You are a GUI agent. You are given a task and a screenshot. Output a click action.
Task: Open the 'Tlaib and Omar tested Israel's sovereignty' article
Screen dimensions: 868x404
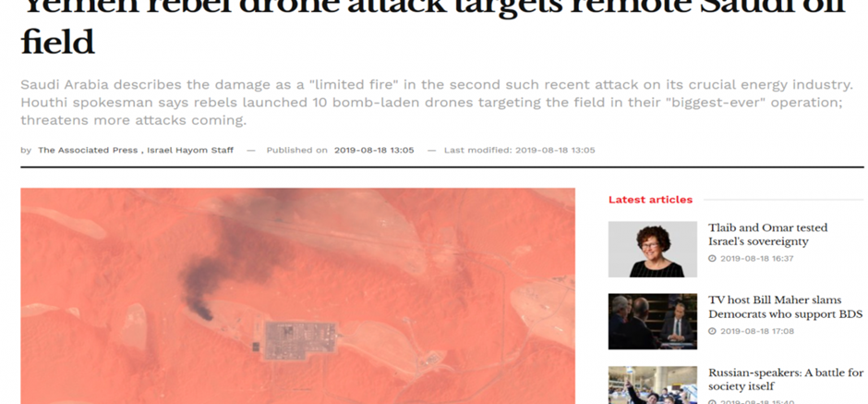pos(760,235)
